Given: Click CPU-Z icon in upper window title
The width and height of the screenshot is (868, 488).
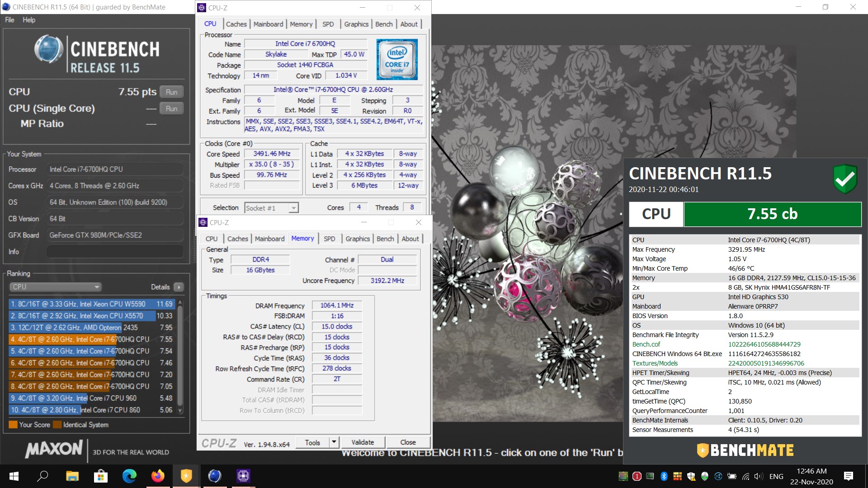Looking at the screenshot, I should tap(202, 8).
